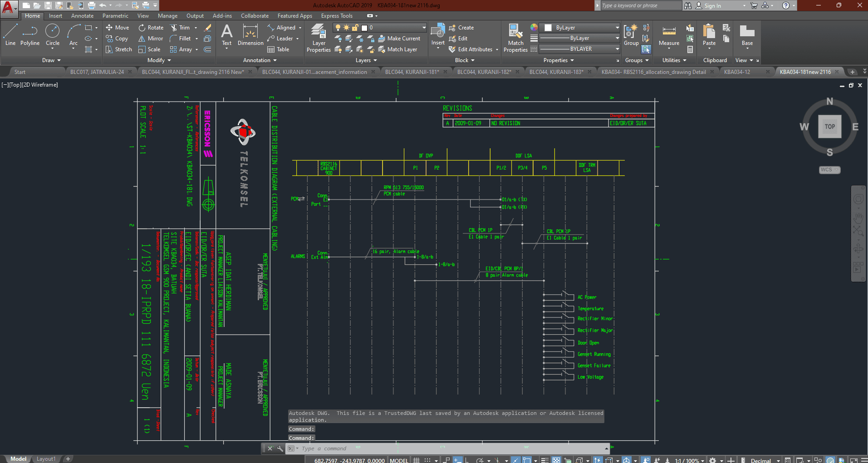Screen dimensions: 868x463
Task: Open the Annotate ribbon tab
Action: [82, 16]
